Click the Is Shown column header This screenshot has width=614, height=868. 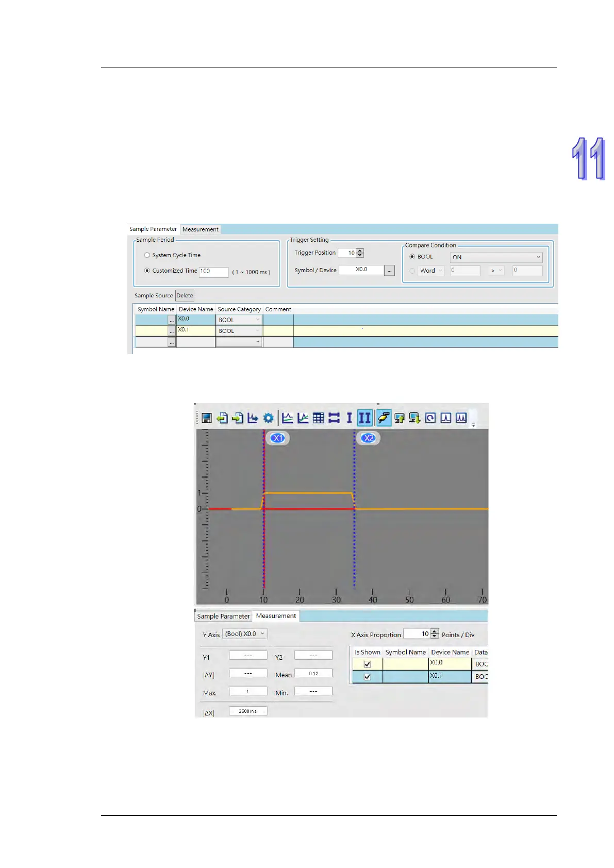pyautogui.click(x=367, y=652)
